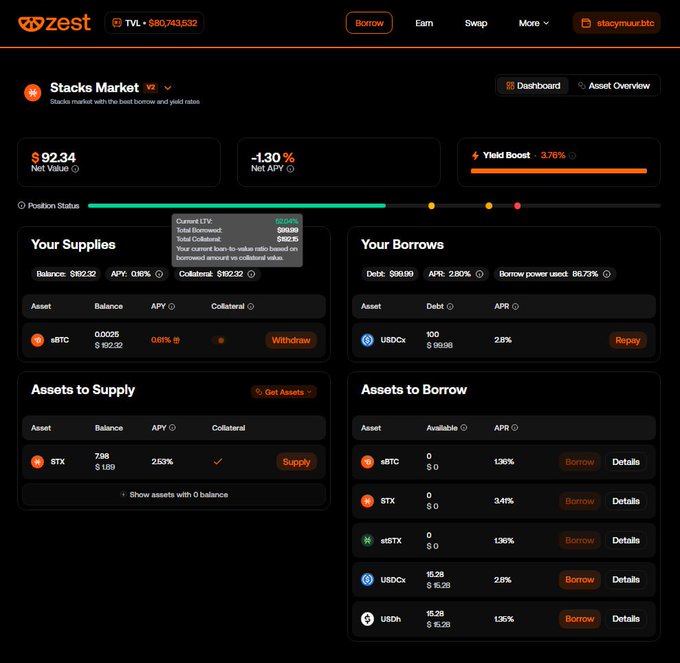Click info icon beside Collateral $192.32
Screen dimensions: 680x663
(251, 274)
